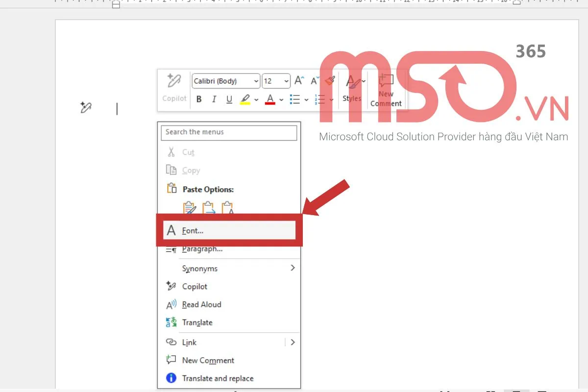Add a New Comment from mini toolbar

tap(386, 91)
